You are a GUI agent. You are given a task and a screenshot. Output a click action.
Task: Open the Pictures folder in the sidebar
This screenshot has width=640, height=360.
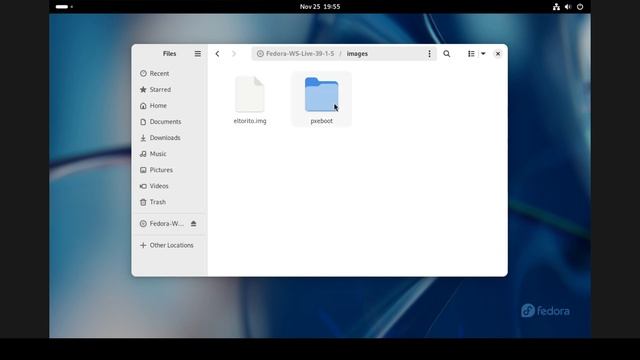coord(169,170)
